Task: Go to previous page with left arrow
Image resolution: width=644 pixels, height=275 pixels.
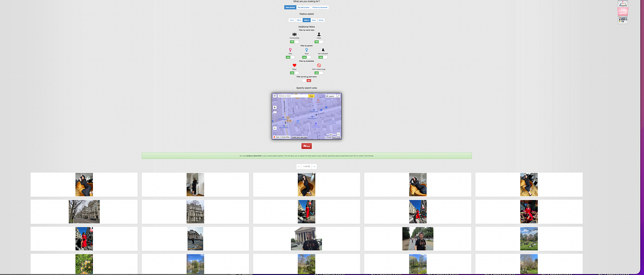Action: (x=299, y=166)
